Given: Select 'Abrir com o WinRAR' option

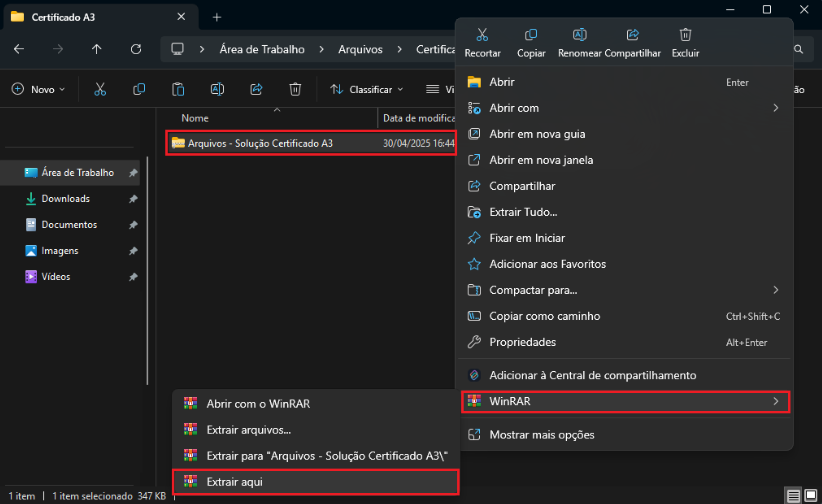Looking at the screenshot, I should click(258, 404).
